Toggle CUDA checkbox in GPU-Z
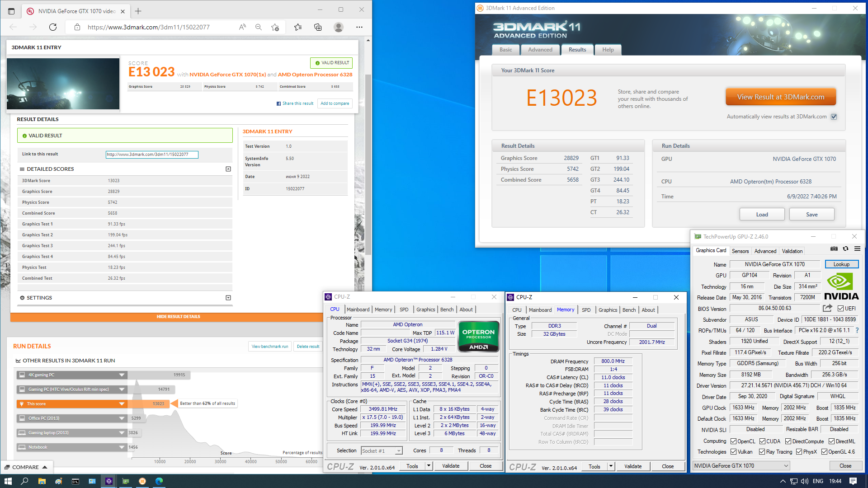Viewport: 868px width, 488px height. [x=762, y=441]
